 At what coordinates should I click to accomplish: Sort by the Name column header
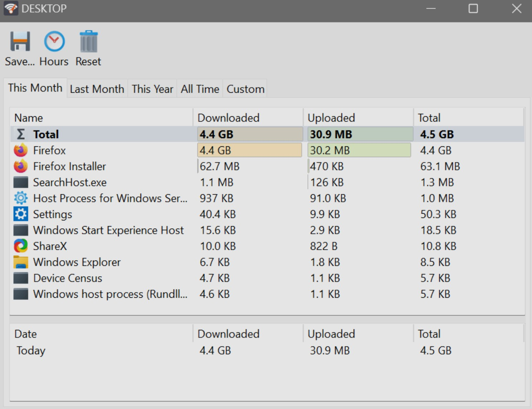tap(102, 117)
